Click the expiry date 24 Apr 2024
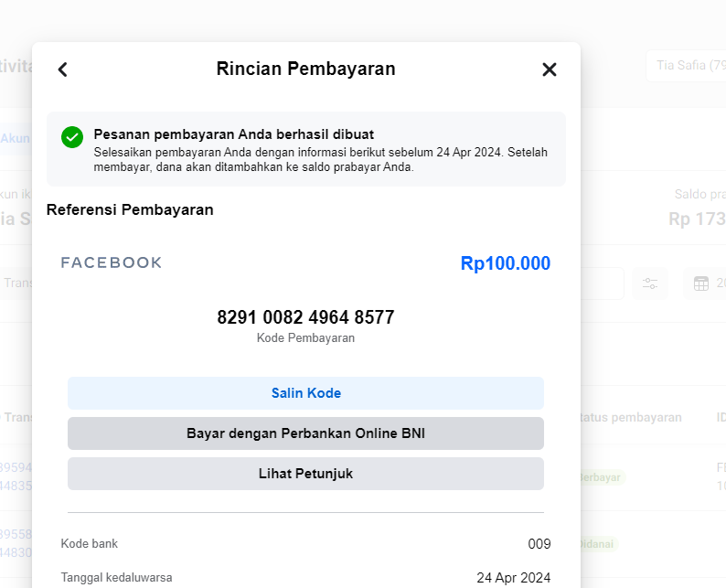 (514, 578)
